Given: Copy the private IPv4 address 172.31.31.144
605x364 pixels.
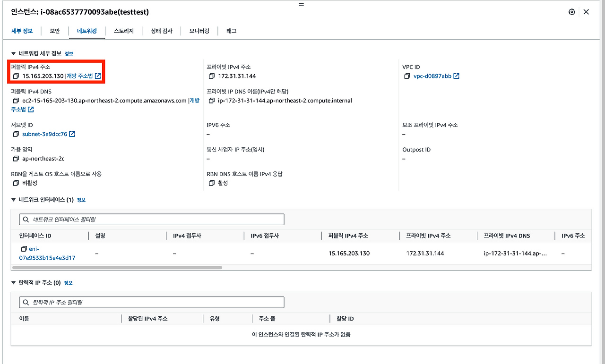Looking at the screenshot, I should [x=211, y=76].
